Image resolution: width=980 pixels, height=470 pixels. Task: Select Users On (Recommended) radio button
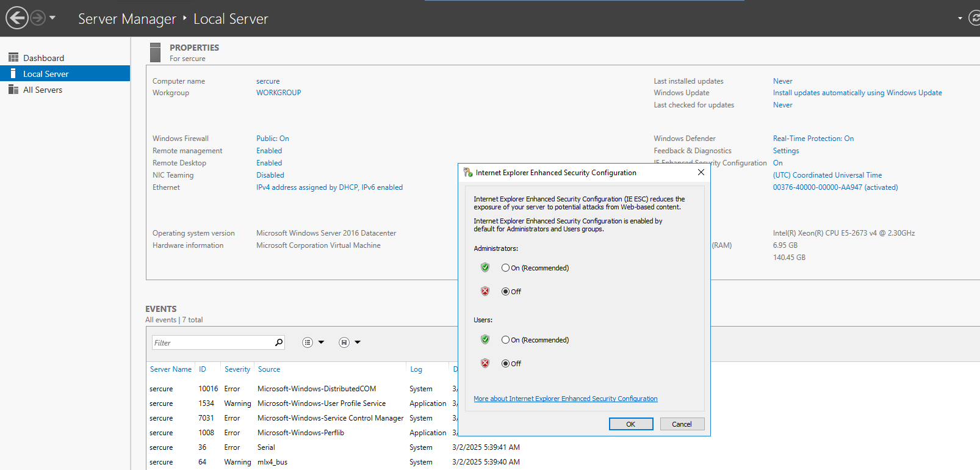[x=505, y=340]
